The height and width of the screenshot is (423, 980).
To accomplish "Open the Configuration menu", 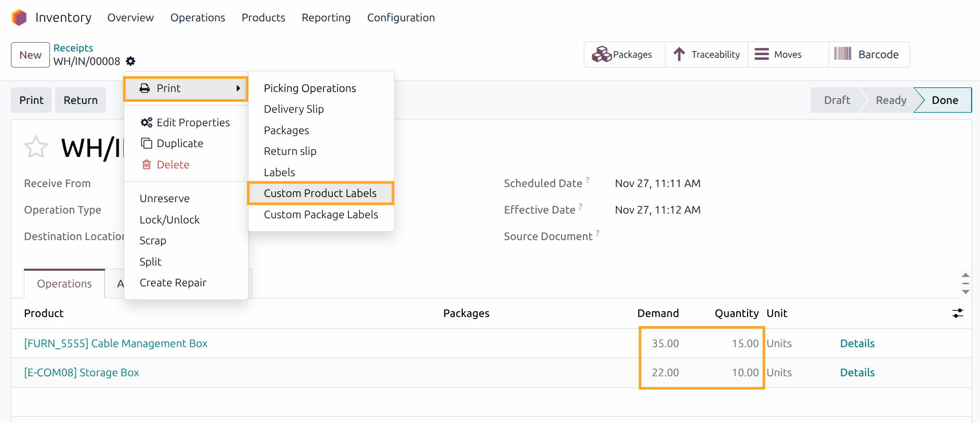I will (400, 18).
